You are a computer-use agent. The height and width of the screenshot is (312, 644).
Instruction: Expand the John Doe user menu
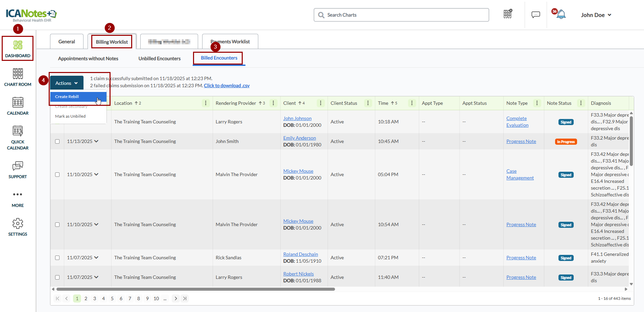pos(596,15)
